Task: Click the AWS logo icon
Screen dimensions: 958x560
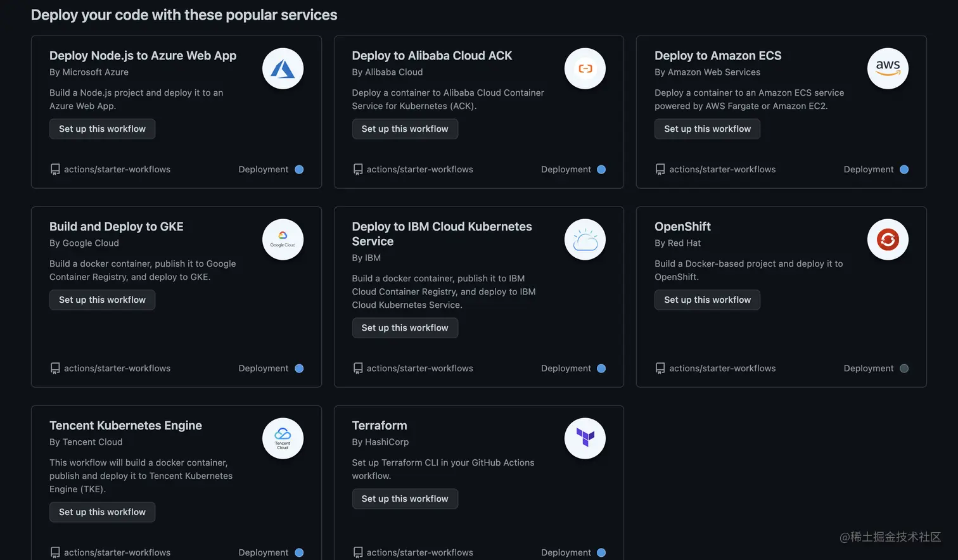Action: [x=888, y=68]
